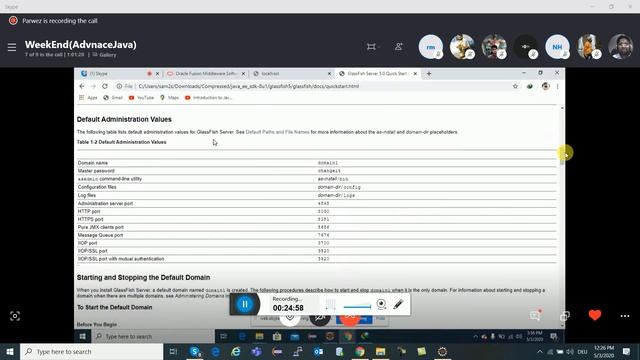Image resolution: width=640 pixels, height=360 pixels.
Task: Open the Chrome profile avatar
Action: coord(545,86)
